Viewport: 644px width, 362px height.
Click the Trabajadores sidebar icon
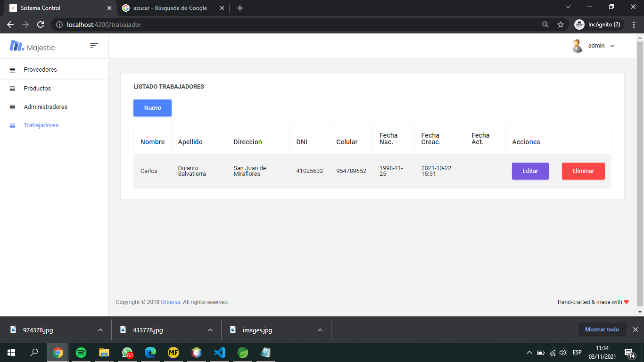pyautogui.click(x=12, y=125)
